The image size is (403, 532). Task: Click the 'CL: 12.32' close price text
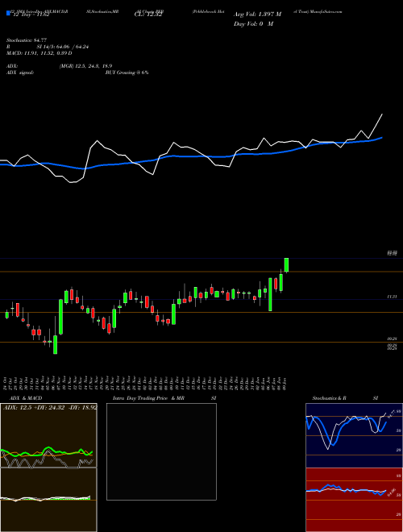pyautogui.click(x=147, y=15)
